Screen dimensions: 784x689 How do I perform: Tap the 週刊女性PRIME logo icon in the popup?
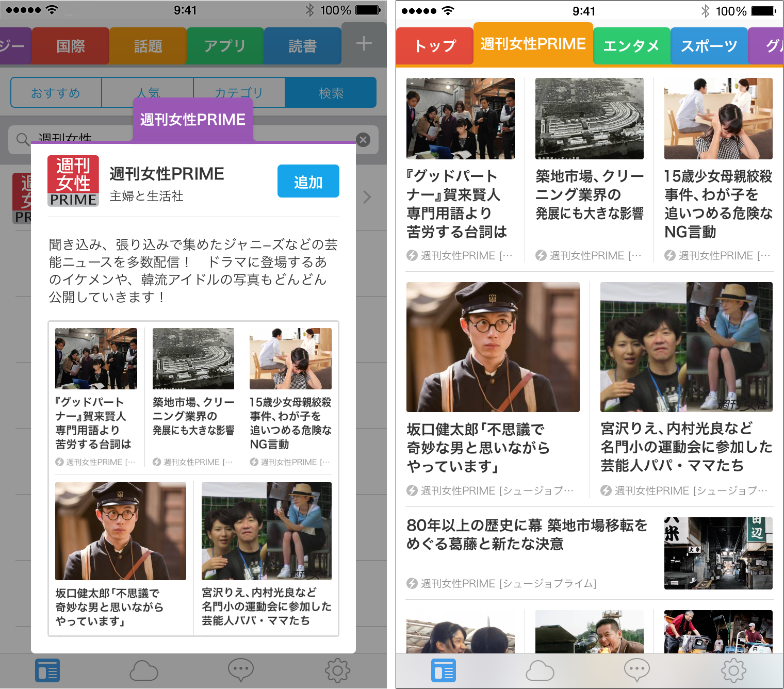click(73, 181)
